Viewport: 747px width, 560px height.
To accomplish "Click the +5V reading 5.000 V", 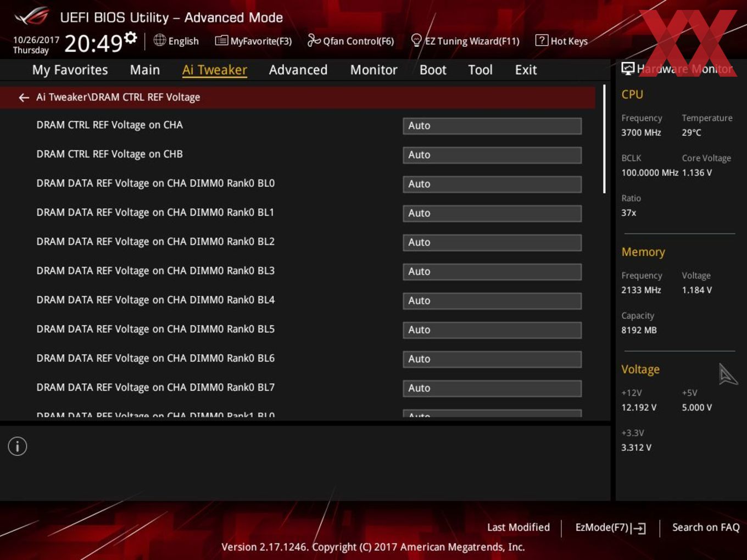I will pyautogui.click(x=697, y=407).
